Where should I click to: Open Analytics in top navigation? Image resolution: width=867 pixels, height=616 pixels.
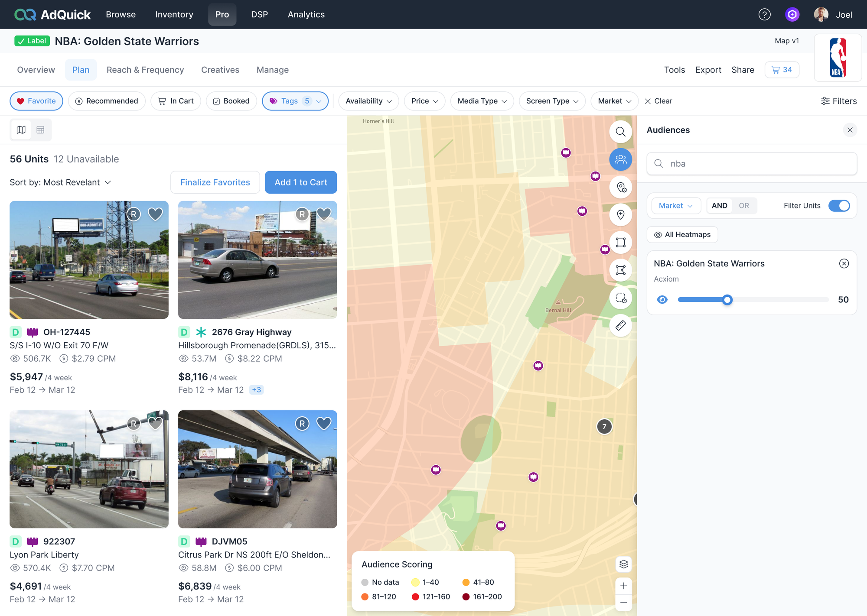(306, 15)
